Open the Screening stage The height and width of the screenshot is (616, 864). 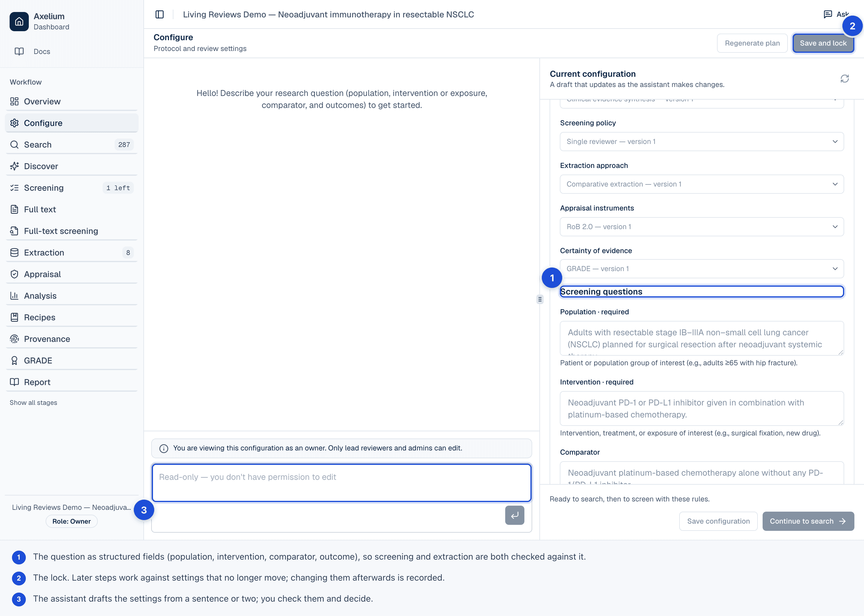72,188
